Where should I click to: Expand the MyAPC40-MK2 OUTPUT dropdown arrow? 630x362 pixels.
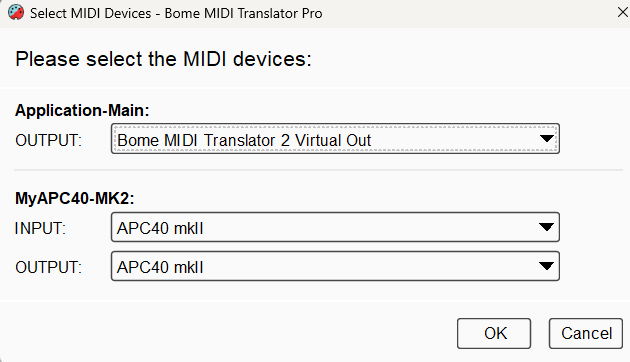point(546,266)
